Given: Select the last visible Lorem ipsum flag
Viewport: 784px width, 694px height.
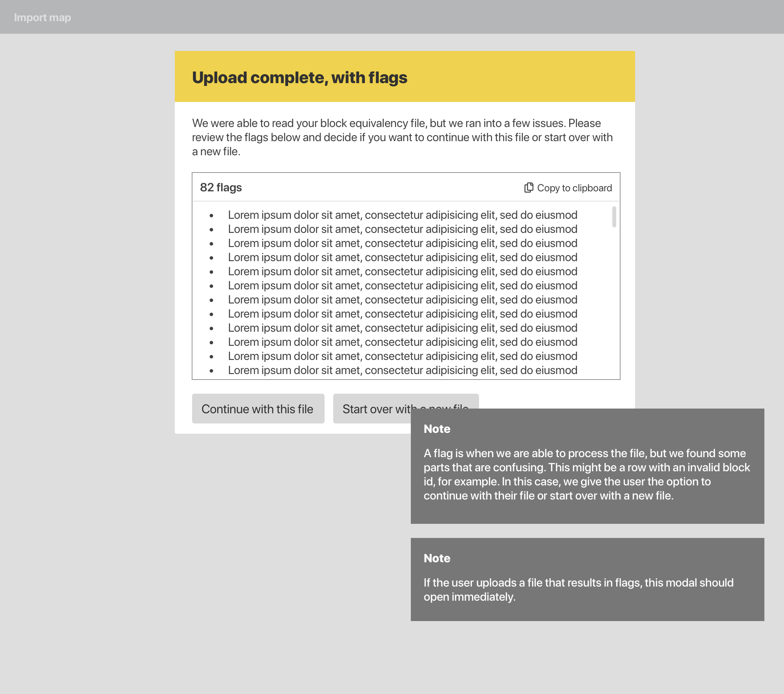Looking at the screenshot, I should [x=403, y=370].
